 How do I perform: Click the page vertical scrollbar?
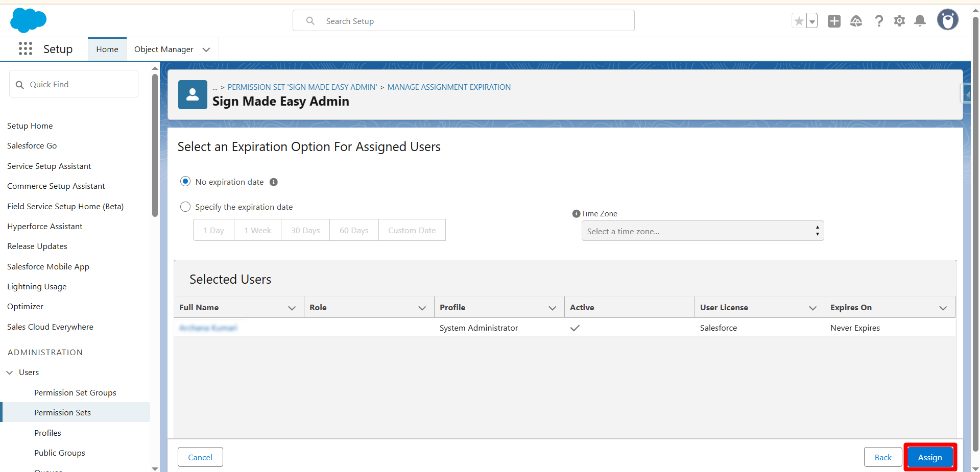click(x=975, y=235)
